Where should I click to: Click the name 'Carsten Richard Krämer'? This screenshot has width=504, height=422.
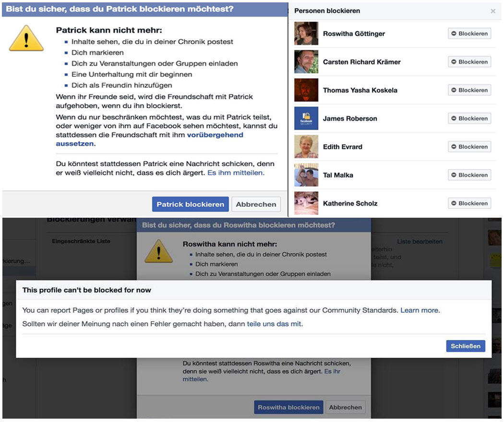[x=362, y=62]
